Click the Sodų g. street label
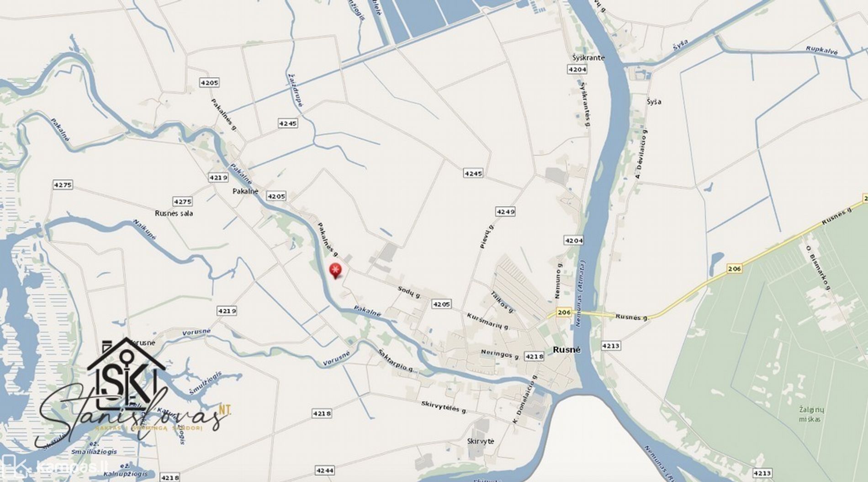This screenshot has width=868, height=482. pyautogui.click(x=409, y=292)
